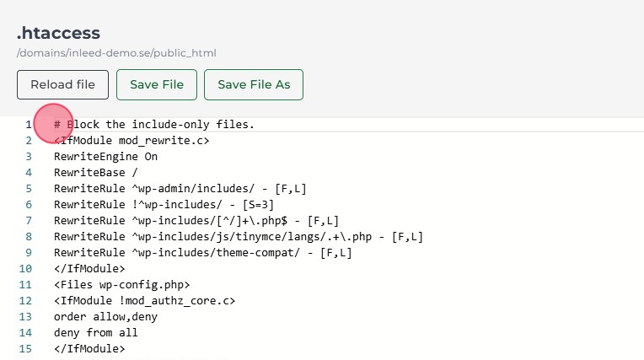The width and height of the screenshot is (644, 360).
Task: Click the opening IfModule mod_rewrite.c line
Action: (x=131, y=141)
